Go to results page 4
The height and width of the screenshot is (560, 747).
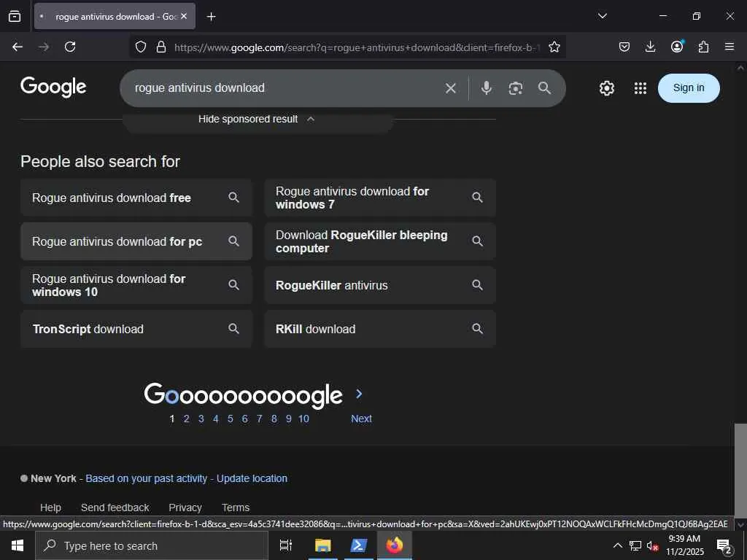tap(216, 419)
